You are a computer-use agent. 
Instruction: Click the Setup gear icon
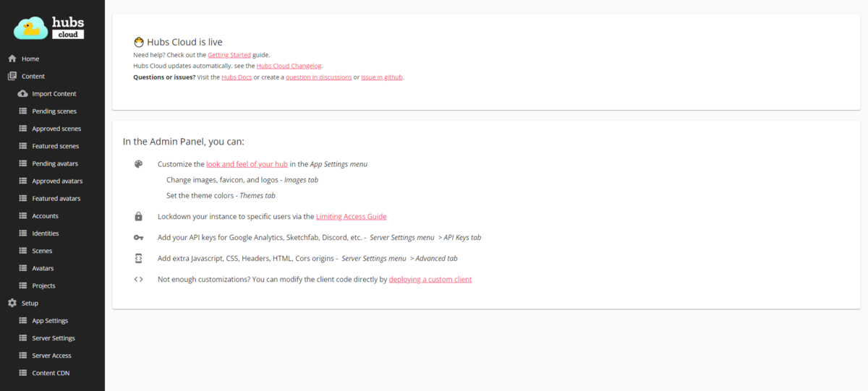pos(12,303)
